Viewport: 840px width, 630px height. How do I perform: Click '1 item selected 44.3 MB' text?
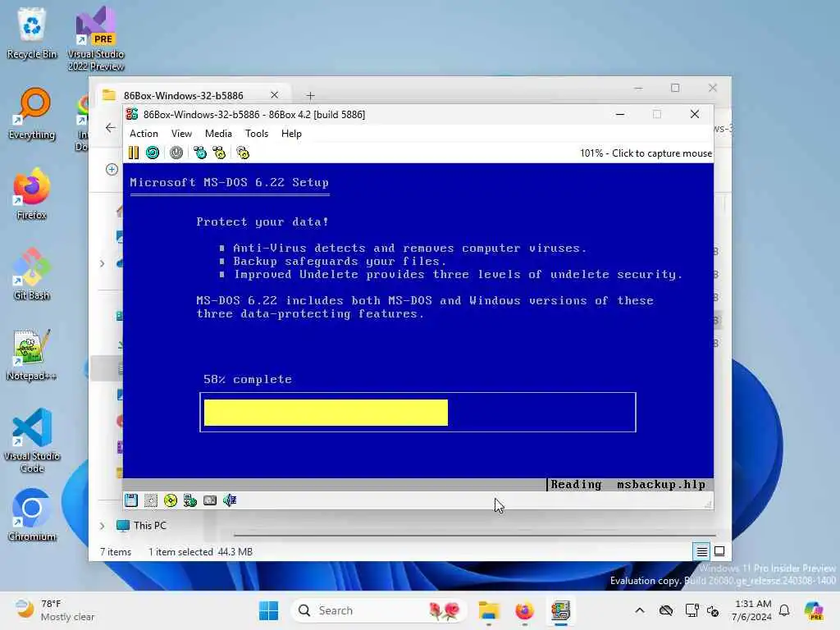click(200, 552)
